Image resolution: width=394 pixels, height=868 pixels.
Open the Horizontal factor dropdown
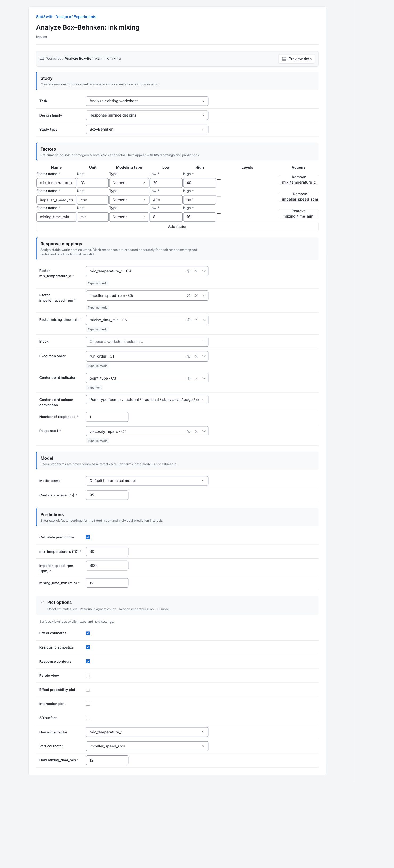tap(147, 732)
